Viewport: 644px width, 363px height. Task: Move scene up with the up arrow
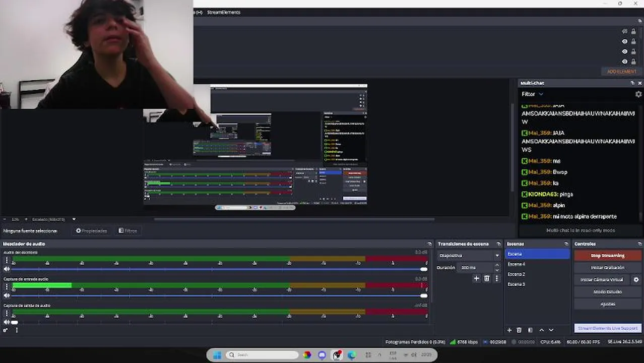tap(542, 330)
